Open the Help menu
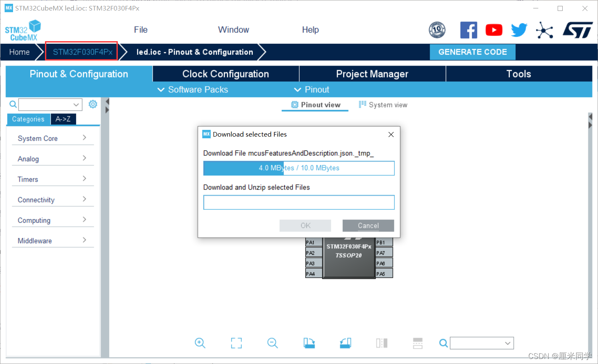Viewport: 598px width, 364px height. click(x=310, y=30)
